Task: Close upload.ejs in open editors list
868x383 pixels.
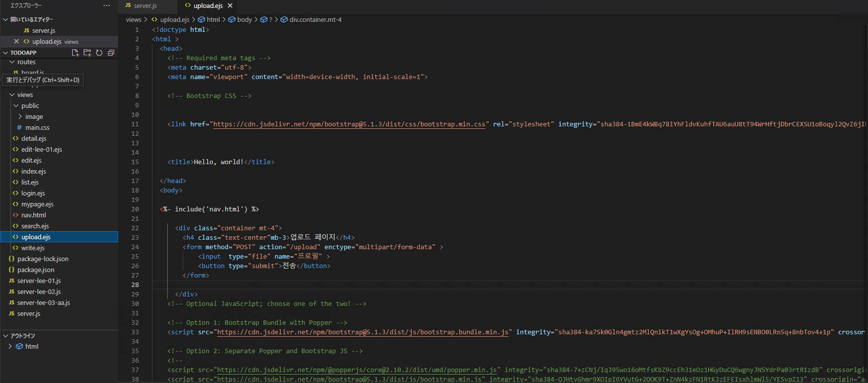Action: click(16, 42)
